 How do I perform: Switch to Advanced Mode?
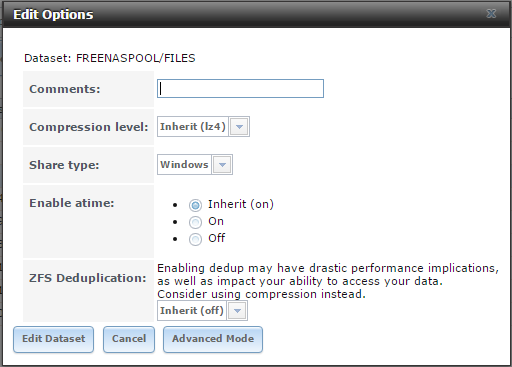[x=213, y=339]
